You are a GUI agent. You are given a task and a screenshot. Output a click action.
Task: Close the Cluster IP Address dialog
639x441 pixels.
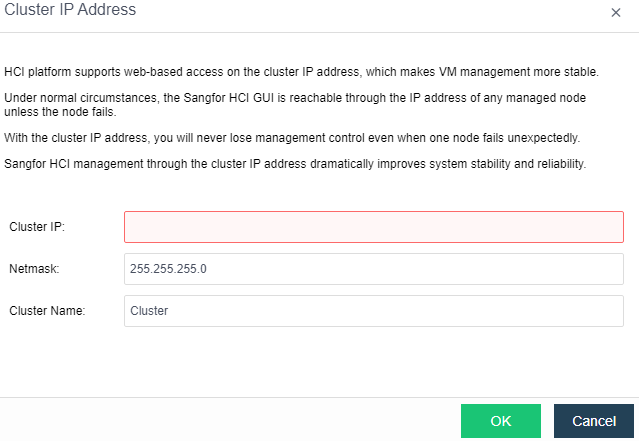615,12
